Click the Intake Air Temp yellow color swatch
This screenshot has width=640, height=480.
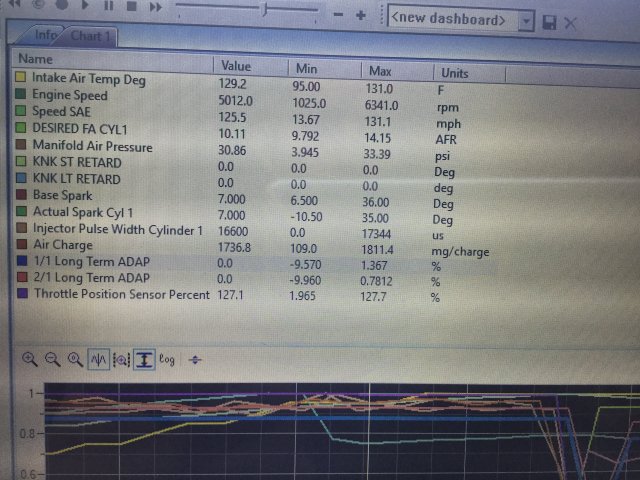click(21, 77)
